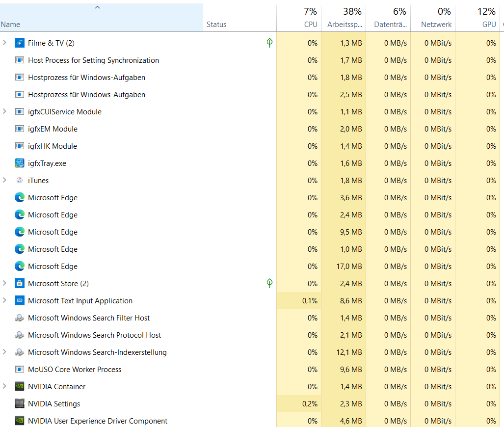Image resolution: width=504 pixels, height=427 pixels.
Task: Select Microsoft Windows Search Protocol Host row
Action: coord(252,335)
